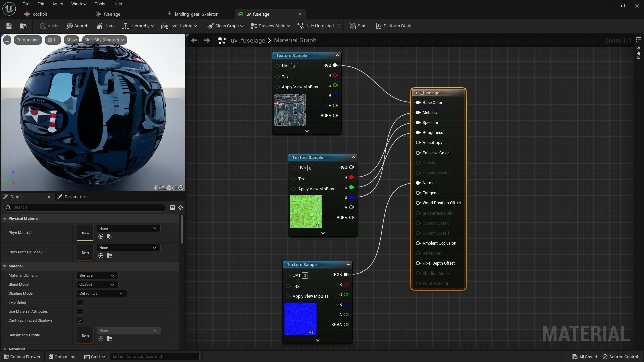Go back with the left arrow
This screenshot has width=644, height=362.
point(194,40)
